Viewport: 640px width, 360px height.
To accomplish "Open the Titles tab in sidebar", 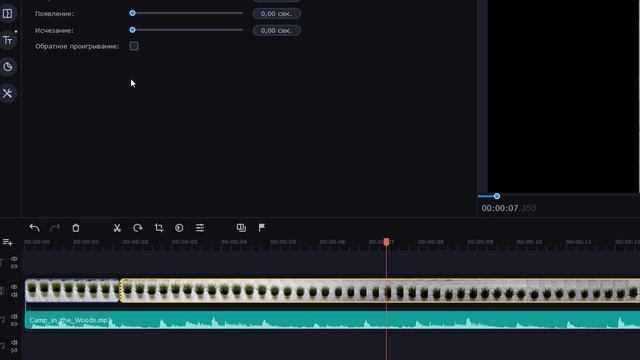I will coord(8,40).
